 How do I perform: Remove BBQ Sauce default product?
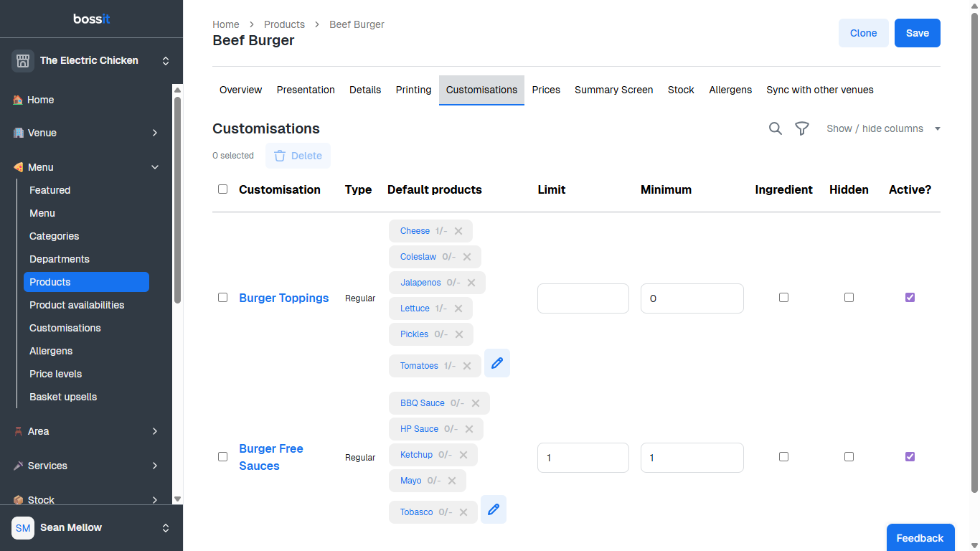[x=476, y=403]
